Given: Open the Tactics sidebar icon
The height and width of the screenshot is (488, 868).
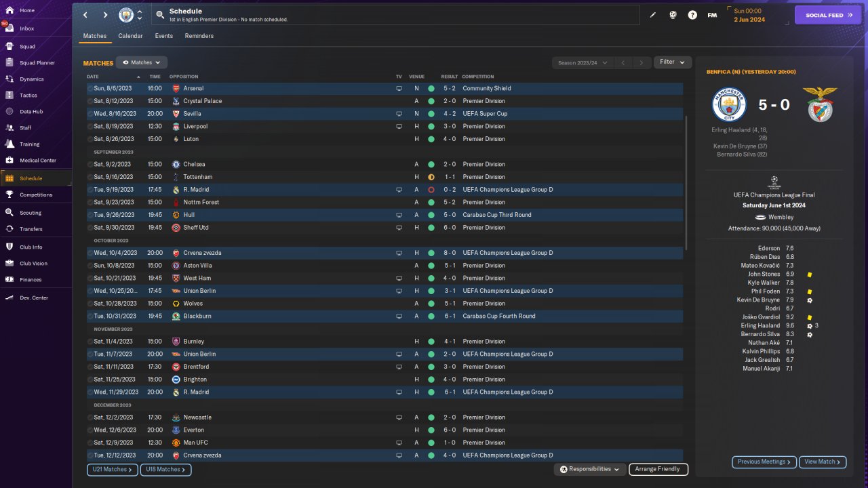Looking at the screenshot, I should 9,96.
